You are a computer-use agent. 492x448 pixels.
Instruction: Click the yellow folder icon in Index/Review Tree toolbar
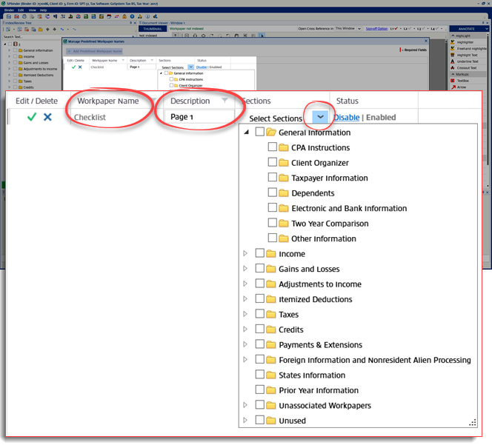coord(41,30)
